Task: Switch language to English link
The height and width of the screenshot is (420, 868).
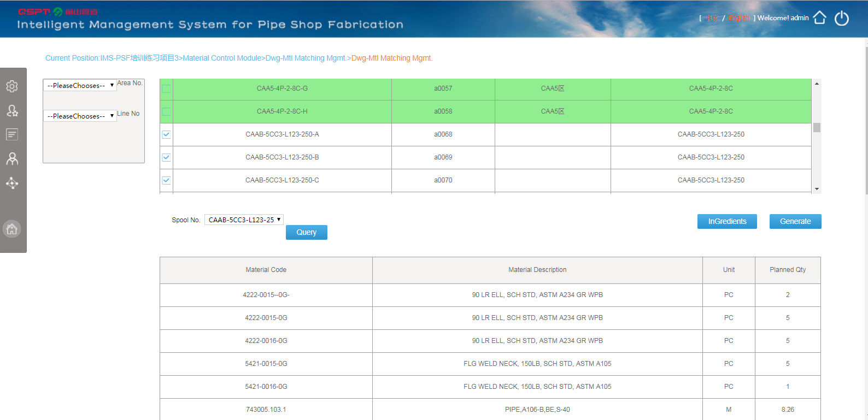Action: coord(739,18)
